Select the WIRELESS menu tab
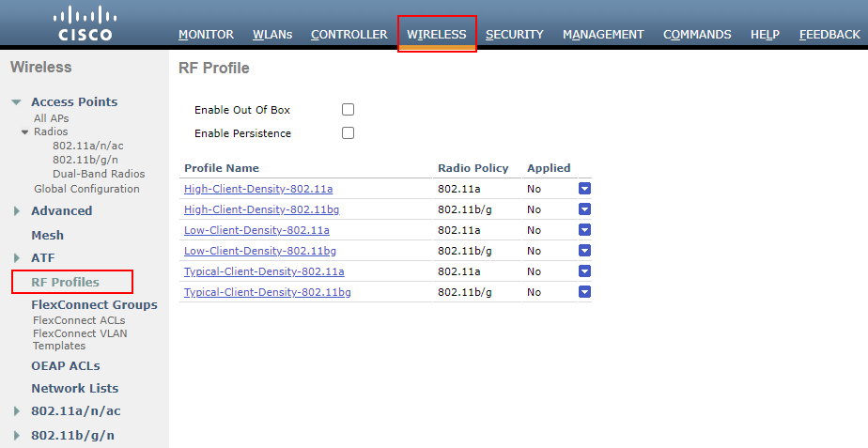Image resolution: width=868 pixels, height=448 pixels. coord(437,35)
